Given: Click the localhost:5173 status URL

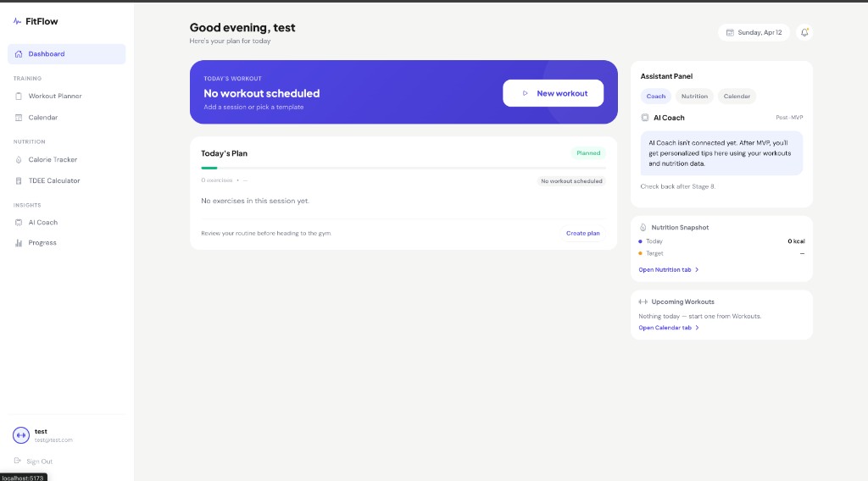Looking at the screenshot, I should 23,478.
